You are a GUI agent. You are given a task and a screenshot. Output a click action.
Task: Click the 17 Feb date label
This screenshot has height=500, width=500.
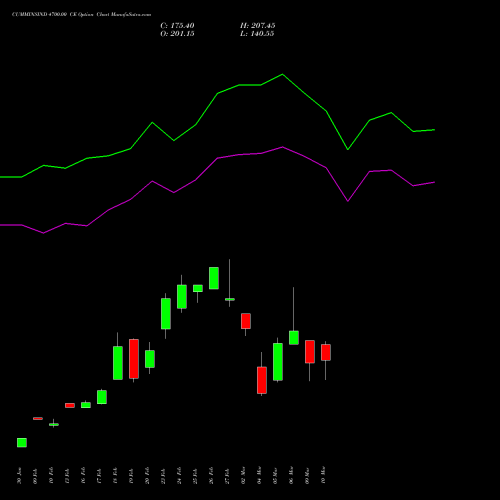coord(99,475)
